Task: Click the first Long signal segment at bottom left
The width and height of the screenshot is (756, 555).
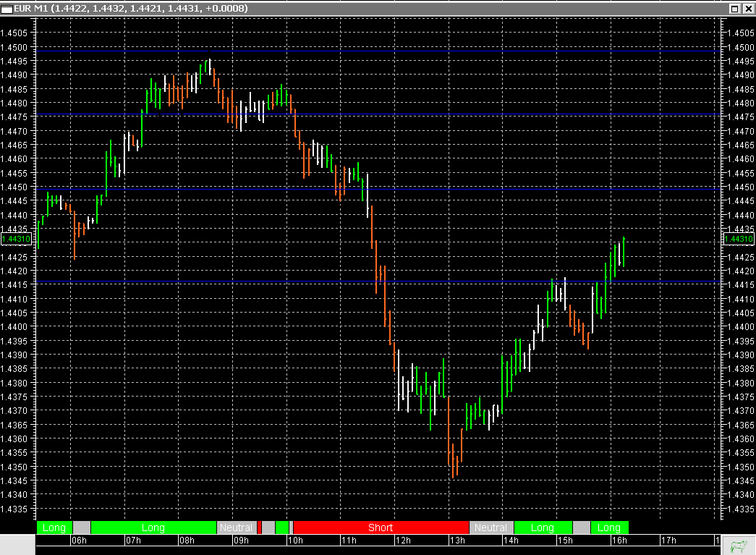Action: click(x=54, y=528)
